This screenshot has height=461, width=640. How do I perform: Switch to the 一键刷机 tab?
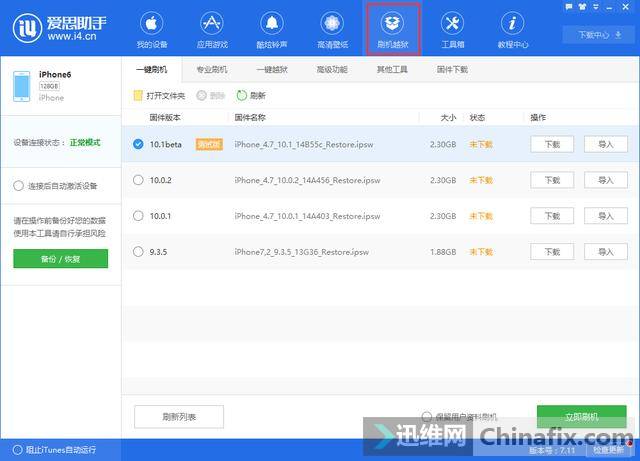click(x=152, y=70)
